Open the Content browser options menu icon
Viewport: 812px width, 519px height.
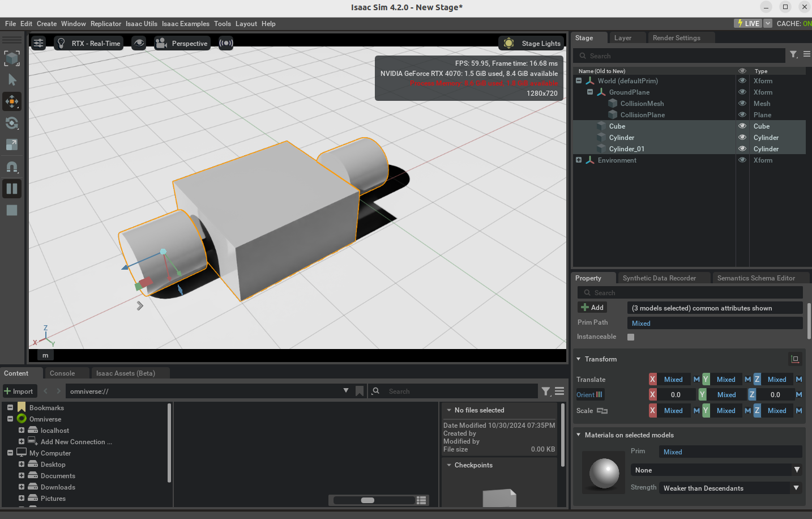(559, 392)
